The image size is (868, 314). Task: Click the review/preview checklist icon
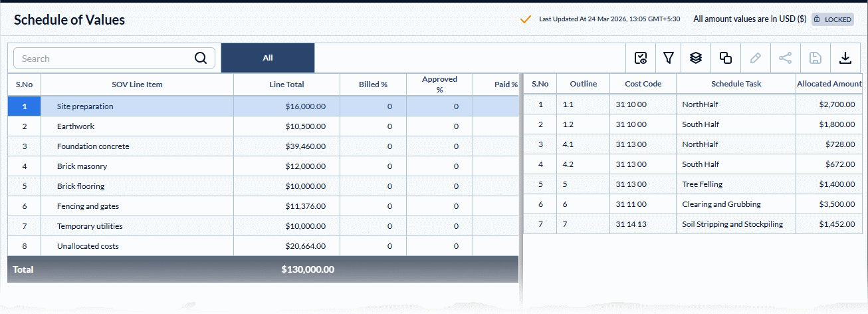[641, 58]
